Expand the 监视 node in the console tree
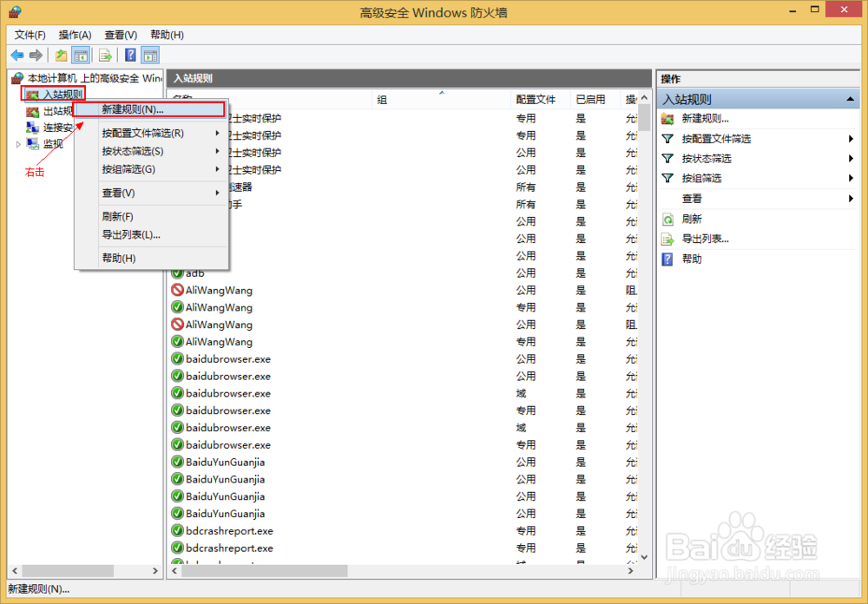The width and height of the screenshot is (868, 604). [x=17, y=143]
